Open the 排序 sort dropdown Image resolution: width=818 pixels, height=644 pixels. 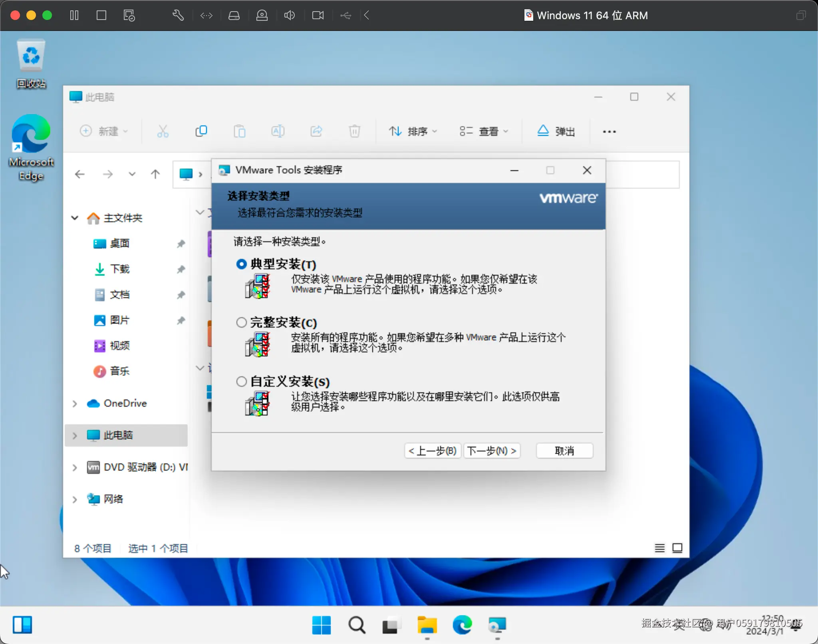(x=413, y=131)
